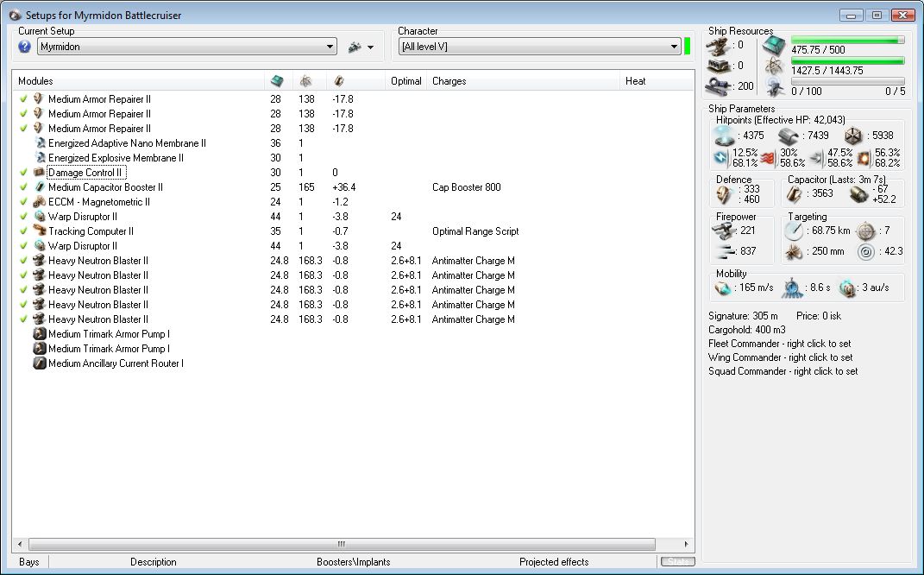Click the Stats button at bottom right
This screenshot has height=575, width=924.
(677, 561)
